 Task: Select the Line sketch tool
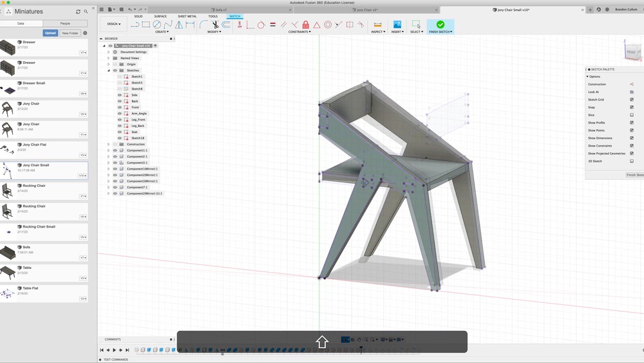[x=135, y=25]
